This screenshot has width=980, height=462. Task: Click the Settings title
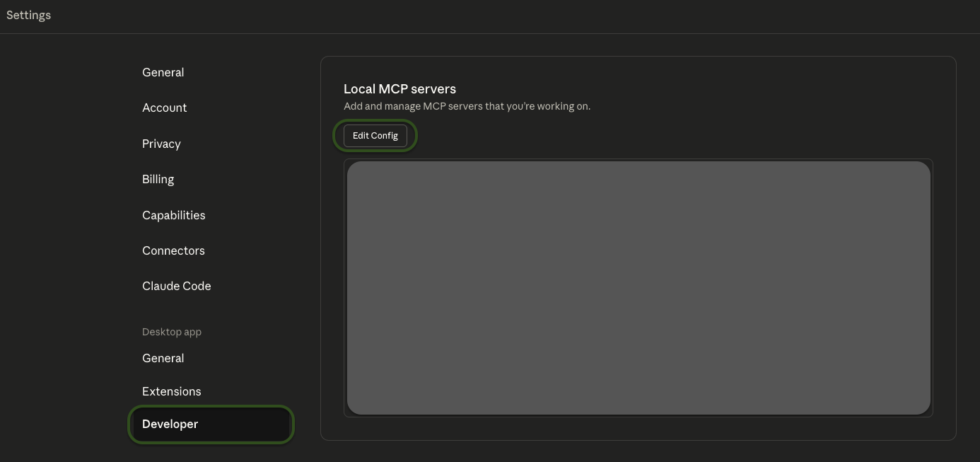(x=28, y=15)
